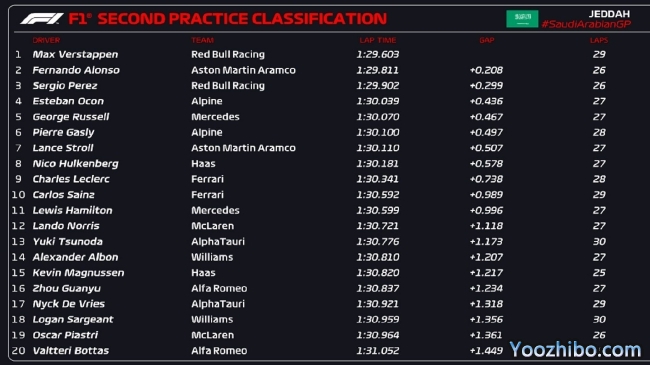Screen dimensions: 650x365
Task: Click Fernando Alonso driver name
Action: tap(76, 70)
